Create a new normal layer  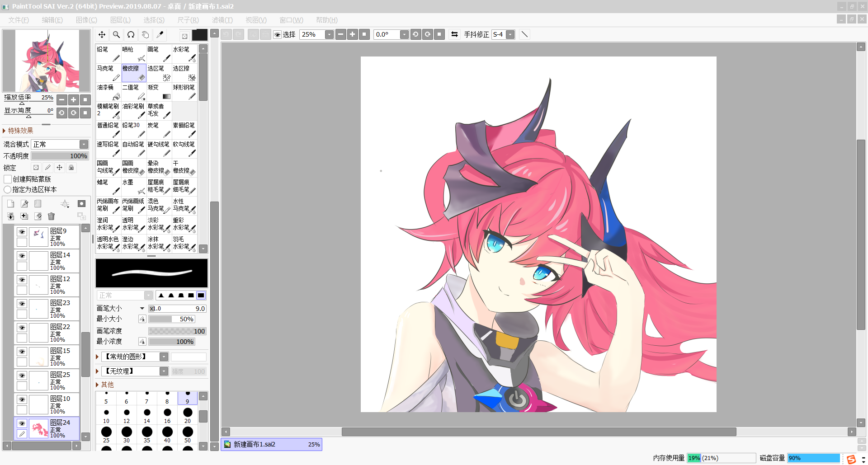(11, 204)
